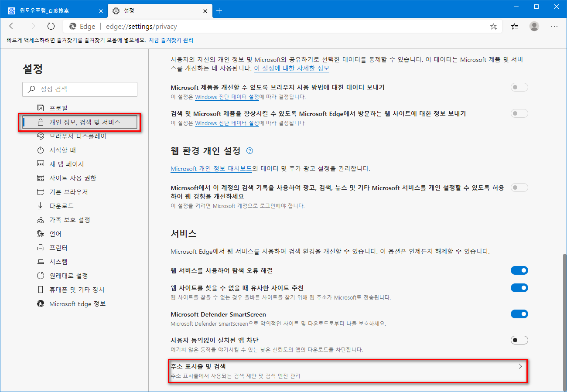Turn off 웹 서비스를 사용하여 탐색 오류 해결
The height and width of the screenshot is (392, 567).
[519, 270]
